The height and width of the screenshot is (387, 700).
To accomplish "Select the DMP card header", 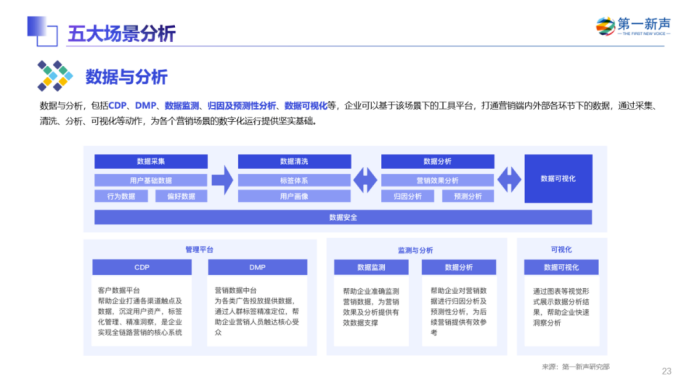I will 258,267.
